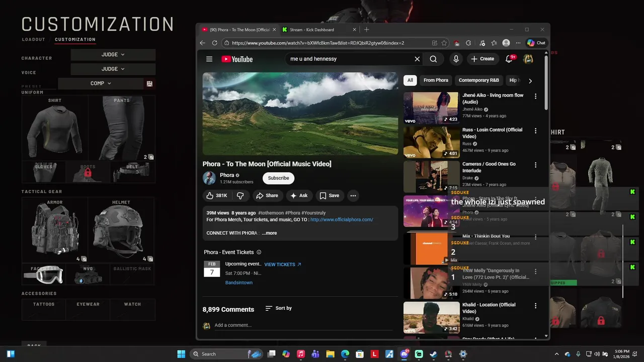Switch to Stream - Kick Dashboard tab
644x362 pixels.
[x=319, y=30]
